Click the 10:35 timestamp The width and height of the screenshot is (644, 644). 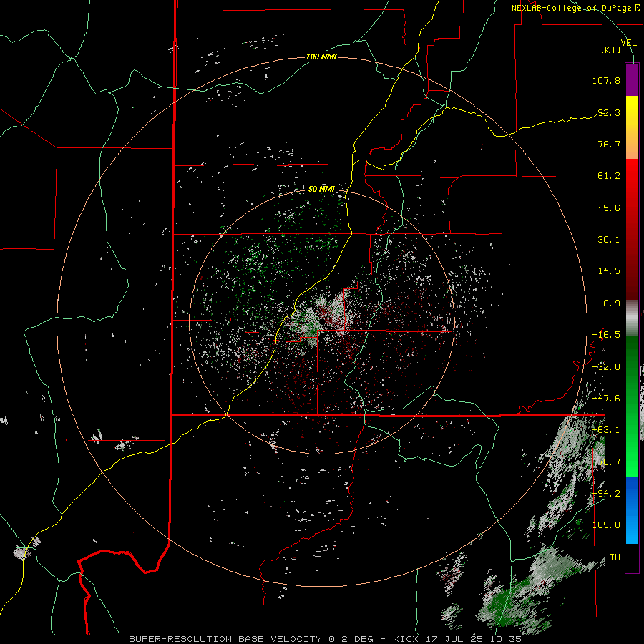coord(507,639)
